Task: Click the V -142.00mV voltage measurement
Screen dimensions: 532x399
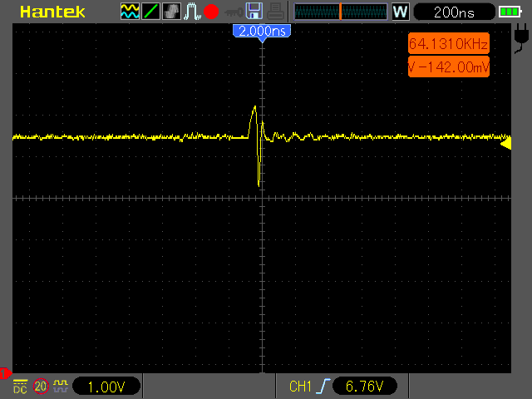Action: click(x=449, y=66)
